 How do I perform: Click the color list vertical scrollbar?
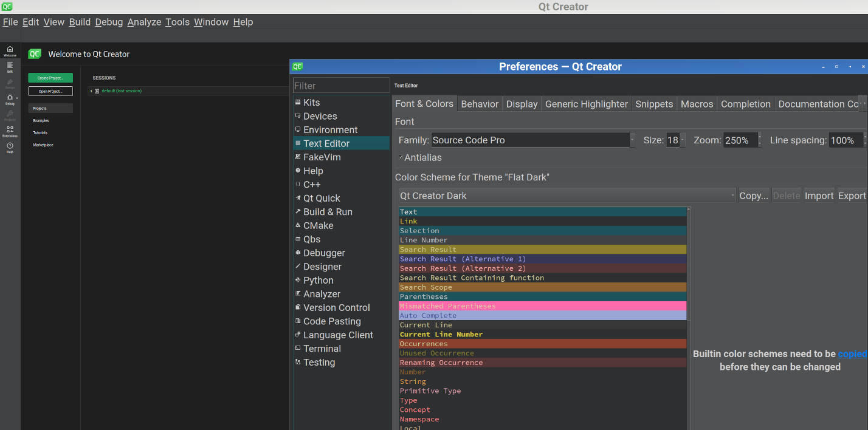[x=689, y=318]
